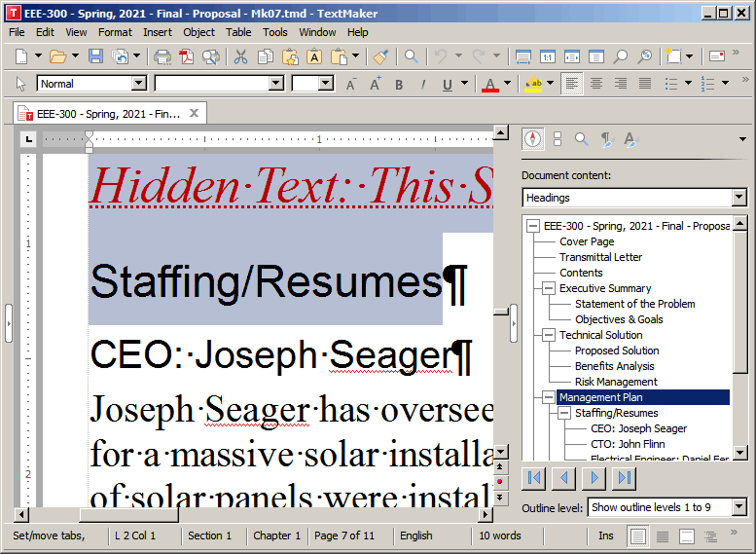Screen dimensions: 756x554
Task: Select Risk Management heading in outline
Action: pos(615,382)
